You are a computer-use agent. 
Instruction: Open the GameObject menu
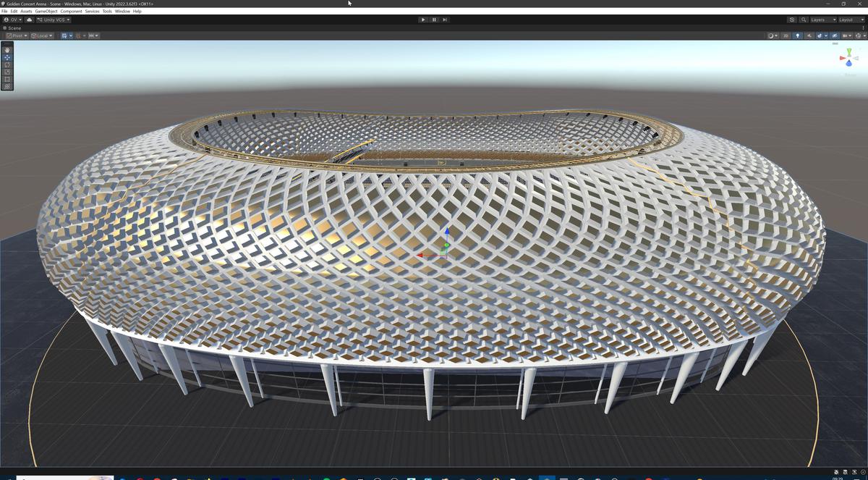pyautogui.click(x=46, y=12)
